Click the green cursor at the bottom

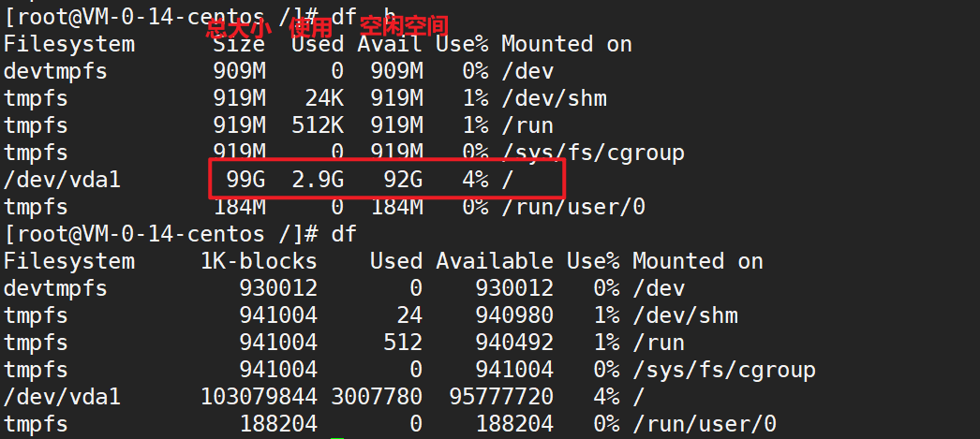(x=337, y=438)
